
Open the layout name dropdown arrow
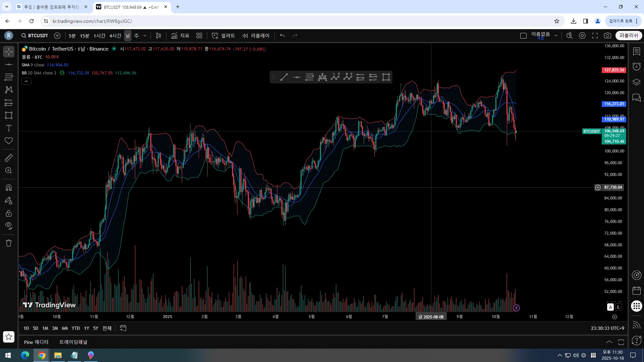556,36
